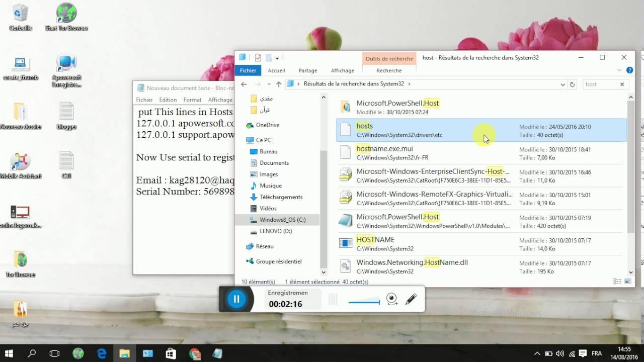This screenshot has height=362, width=644.
Task: Go up one level with the up arrow
Action: (x=278, y=84)
